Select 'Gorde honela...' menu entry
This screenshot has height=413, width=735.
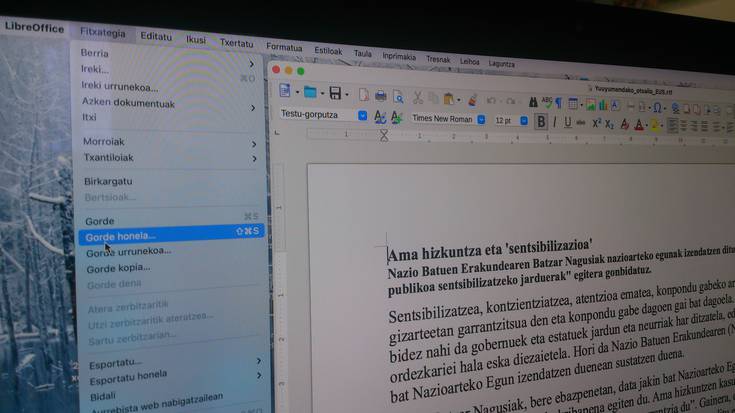pos(121,235)
